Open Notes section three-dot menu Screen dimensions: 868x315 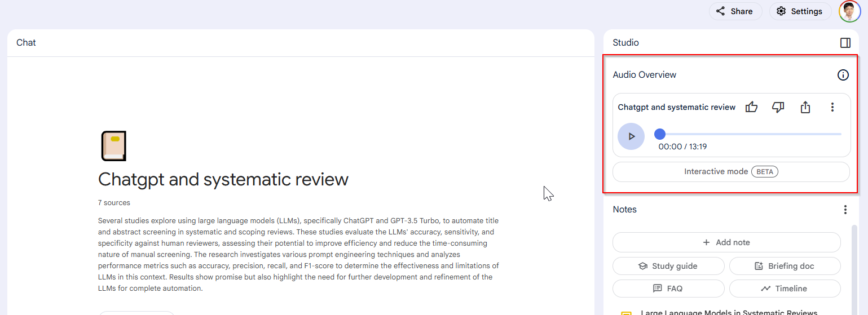click(x=845, y=210)
